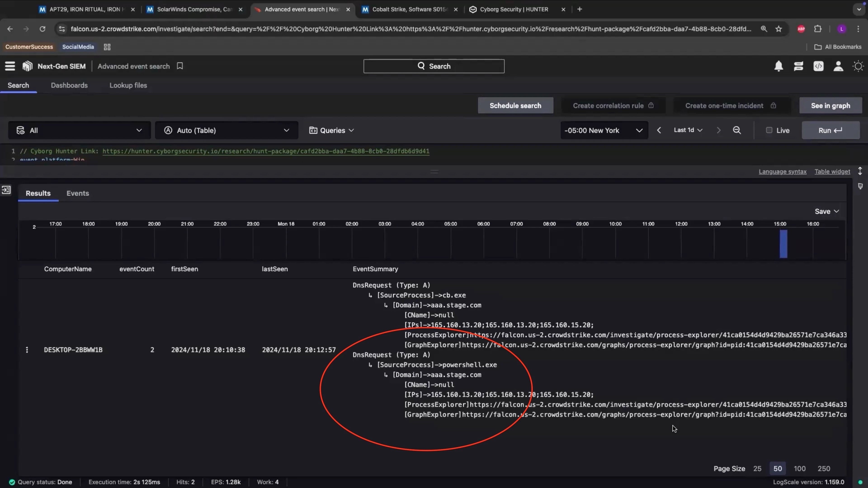Viewport: 868px width, 488px height.
Task: Click the CrowdStrike Falcon logo icon
Action: click(x=27, y=66)
